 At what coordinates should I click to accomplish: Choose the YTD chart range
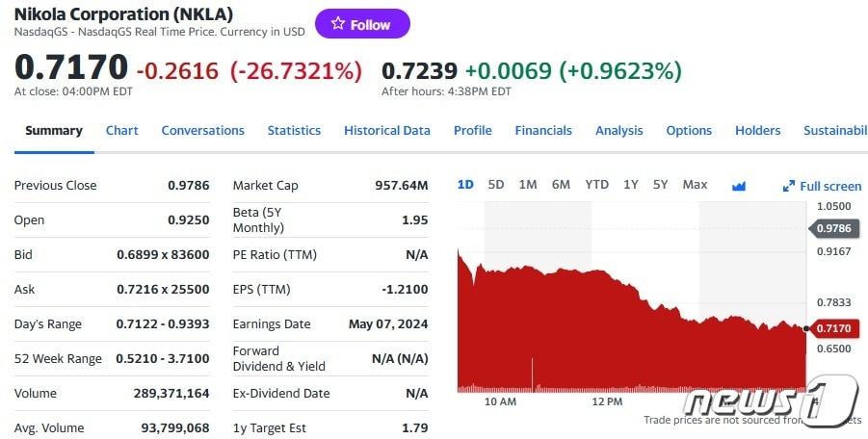[x=597, y=185]
